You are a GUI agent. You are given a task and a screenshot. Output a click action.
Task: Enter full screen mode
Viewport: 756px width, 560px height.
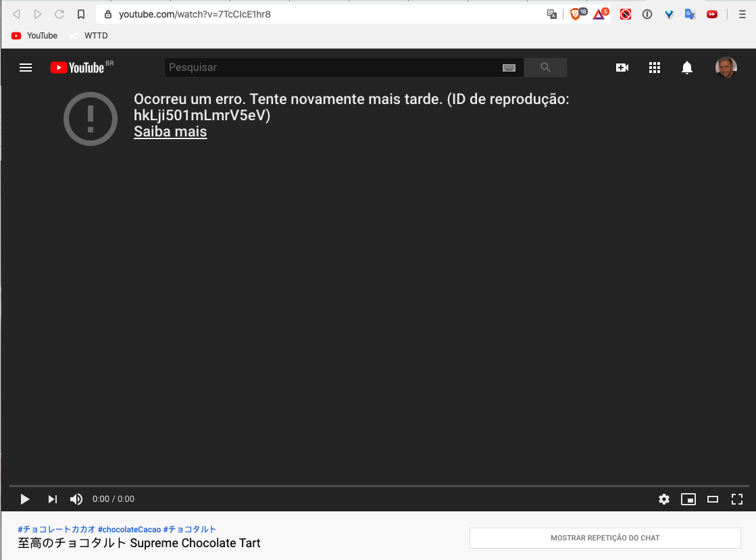[x=736, y=499]
